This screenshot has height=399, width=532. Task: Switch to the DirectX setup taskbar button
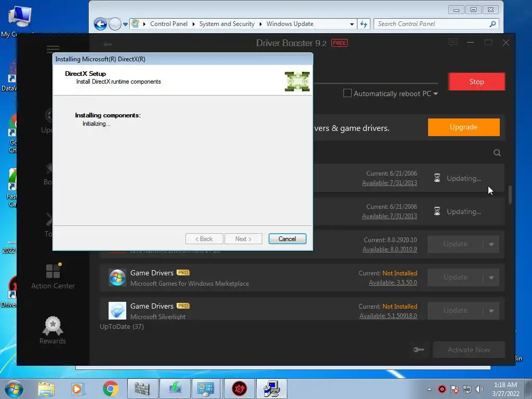[271, 389]
